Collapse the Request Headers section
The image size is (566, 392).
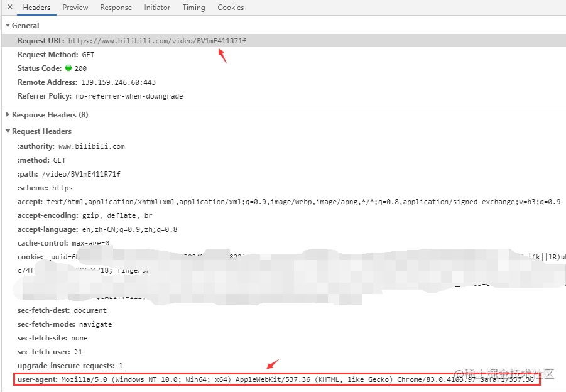(8, 131)
